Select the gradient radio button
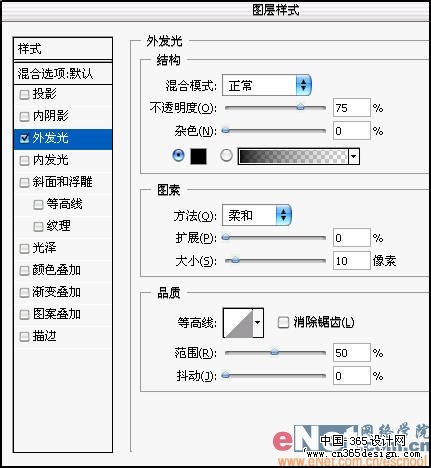Image resolution: width=431 pixels, height=468 pixels. [226, 155]
